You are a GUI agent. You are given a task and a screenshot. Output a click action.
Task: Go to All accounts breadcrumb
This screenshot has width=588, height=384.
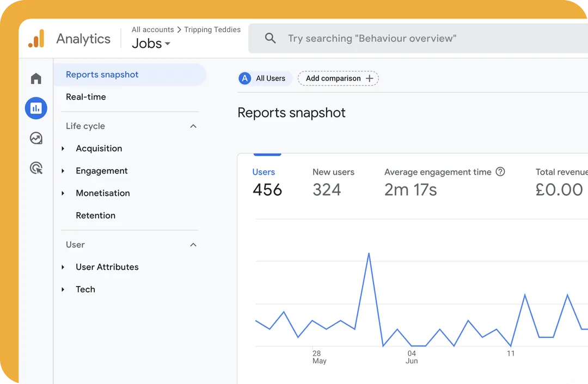[152, 29]
